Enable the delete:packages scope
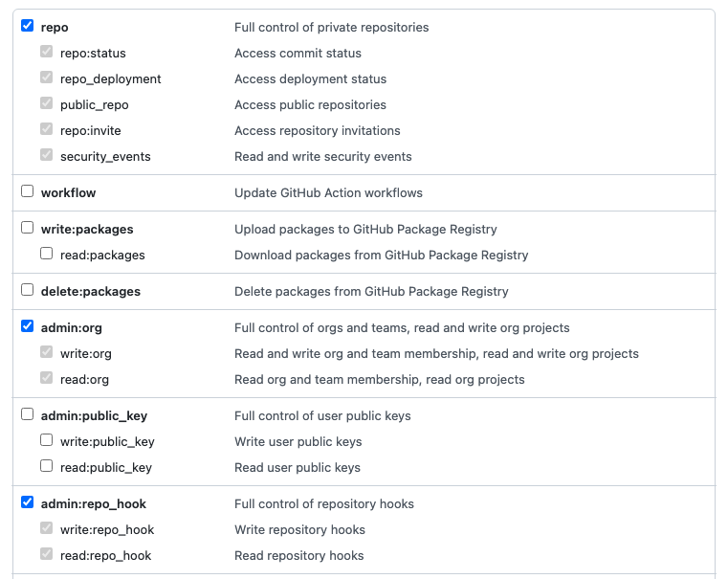Screen dimensions: 728x579 (28, 290)
